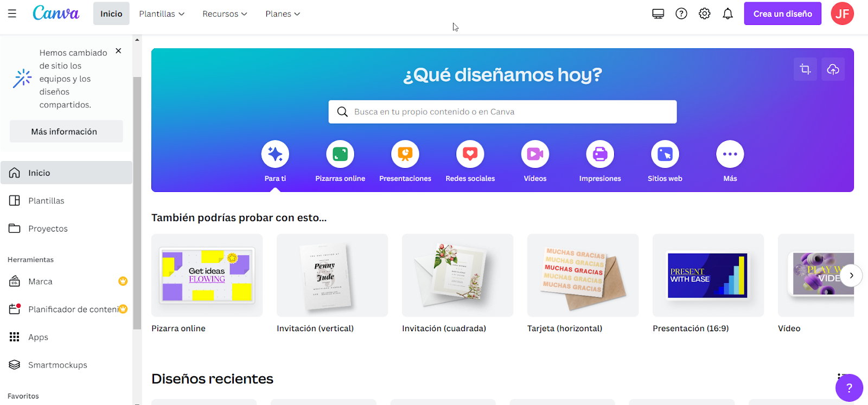The width and height of the screenshot is (868, 405).
Task: Open the Más categories icon
Action: tap(730, 155)
